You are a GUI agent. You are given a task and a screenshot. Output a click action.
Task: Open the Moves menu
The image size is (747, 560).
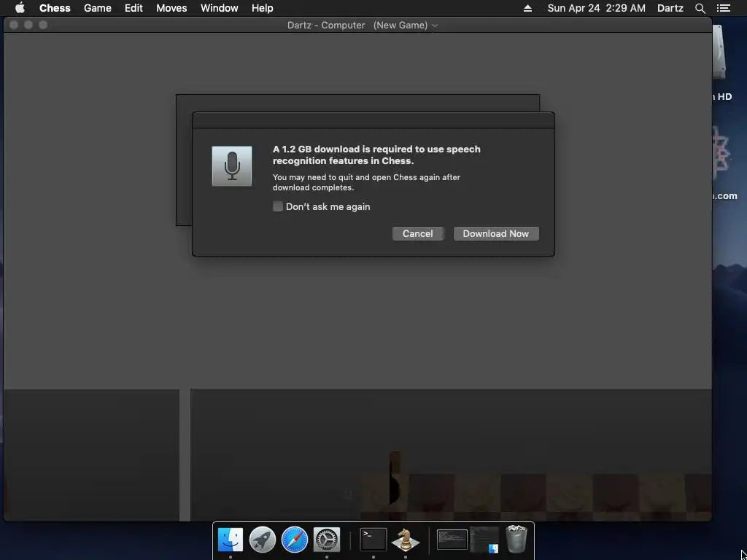(x=171, y=8)
